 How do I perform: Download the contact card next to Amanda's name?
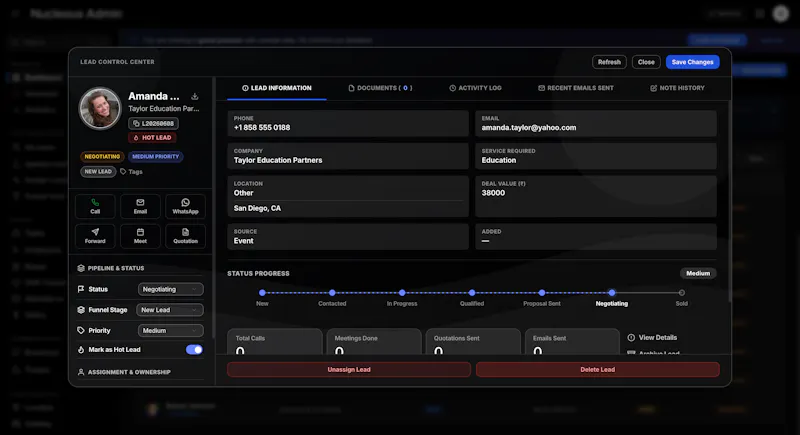point(194,96)
